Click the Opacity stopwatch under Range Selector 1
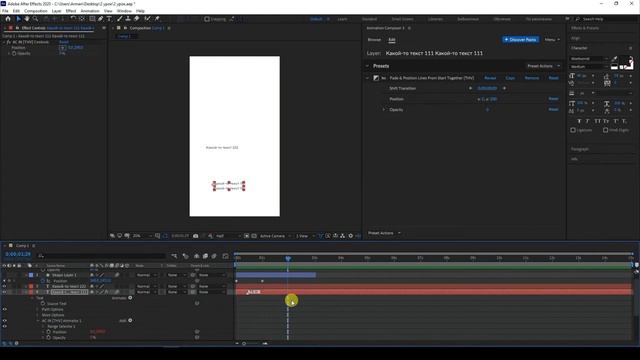 tap(49, 338)
